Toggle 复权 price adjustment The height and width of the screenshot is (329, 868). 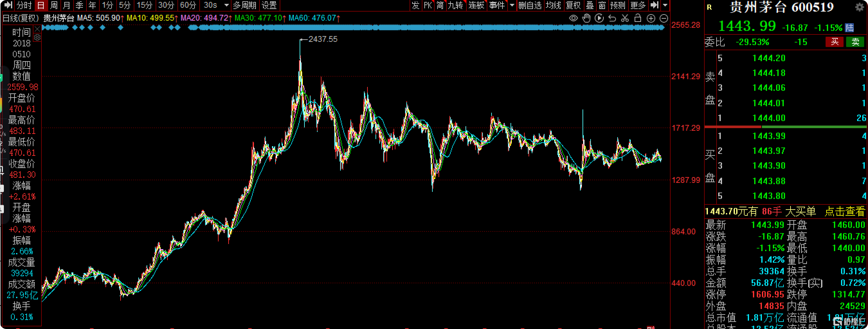click(x=573, y=5)
